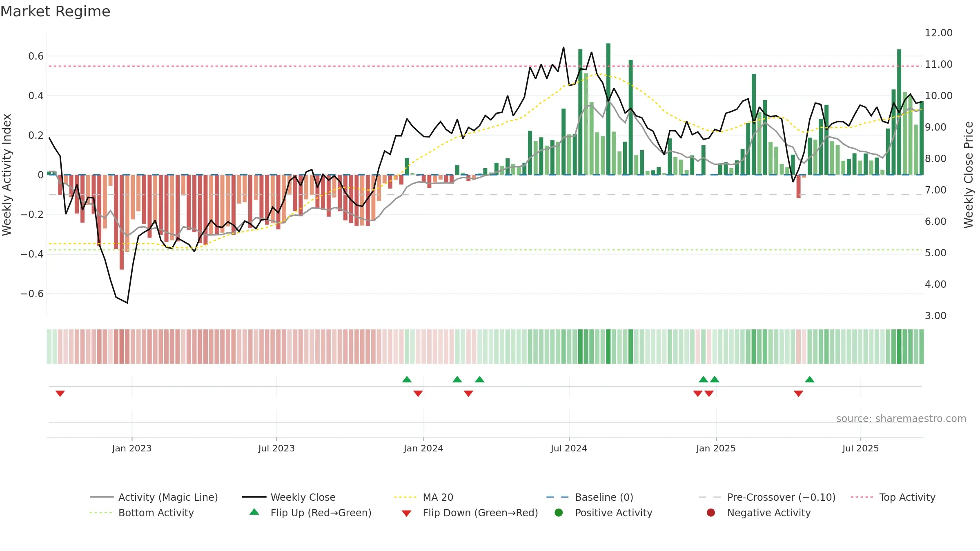Click the 0.6 activity axis tick label
Image resolution: width=980 pixels, height=551 pixels.
[36, 56]
